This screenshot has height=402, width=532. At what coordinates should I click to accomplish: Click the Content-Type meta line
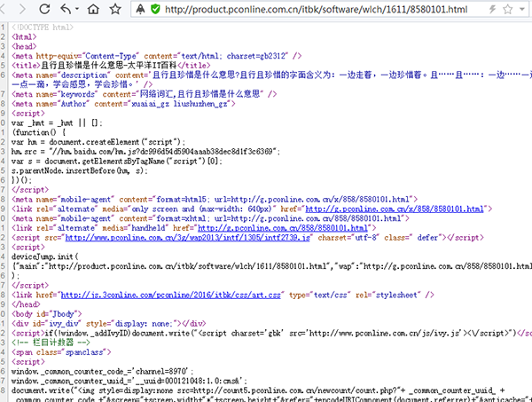click(x=156, y=56)
